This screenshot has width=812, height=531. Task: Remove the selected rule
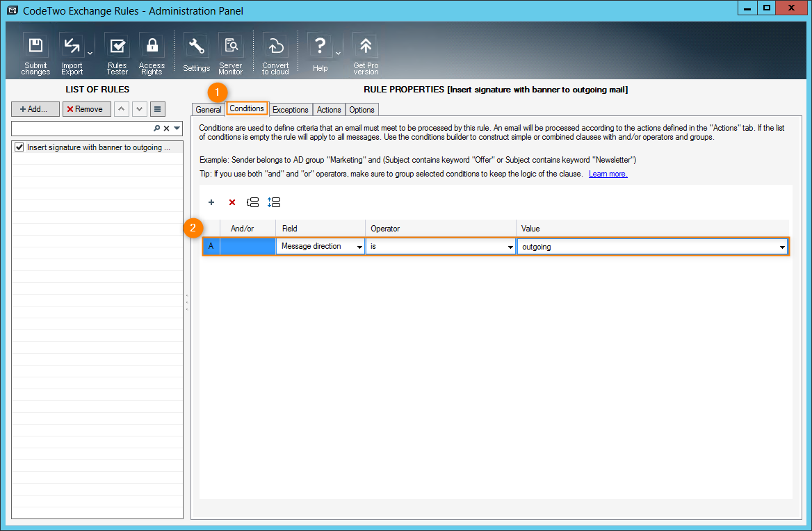tap(86, 109)
